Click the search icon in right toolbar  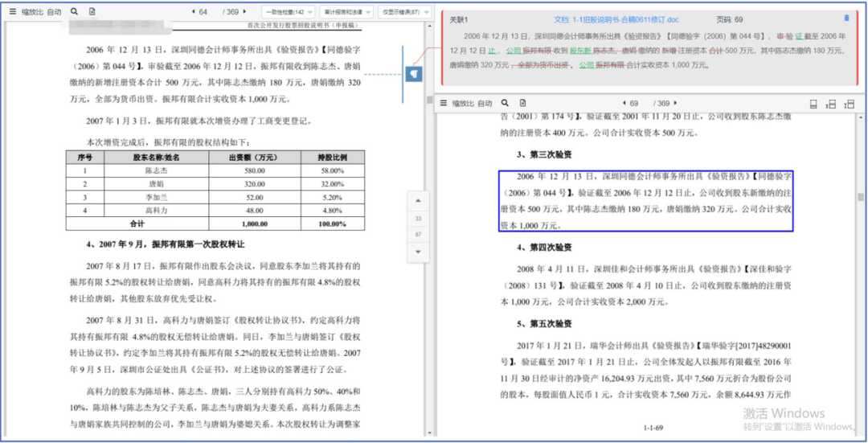tap(505, 103)
